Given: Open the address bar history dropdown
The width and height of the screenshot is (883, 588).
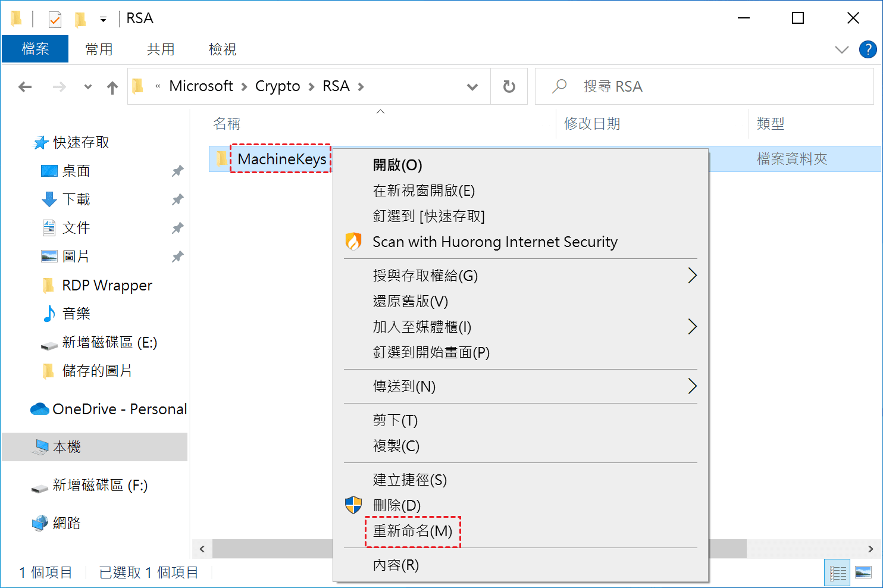Looking at the screenshot, I should pyautogui.click(x=472, y=87).
